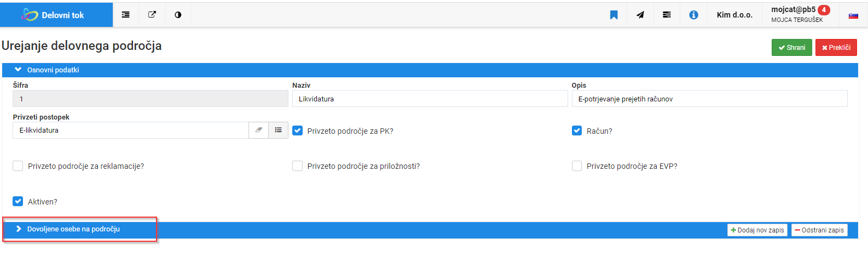Click the blue info circle icon
The height and width of the screenshot is (261, 868).
click(693, 15)
